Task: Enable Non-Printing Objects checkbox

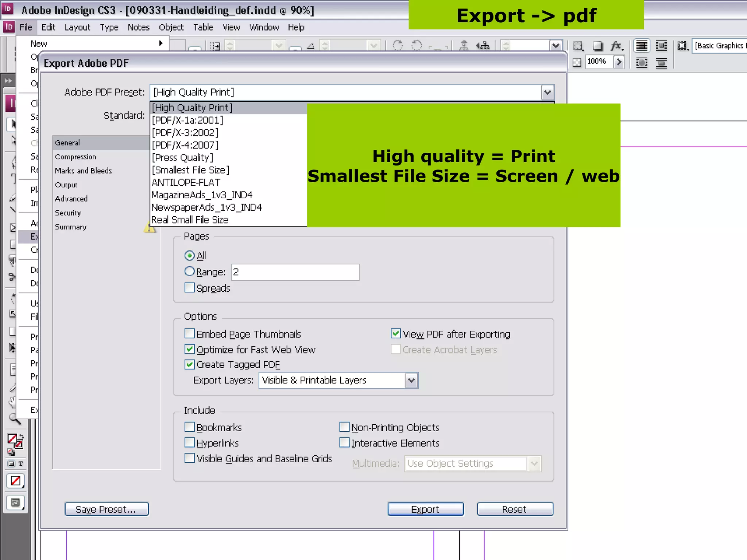Action: [344, 427]
